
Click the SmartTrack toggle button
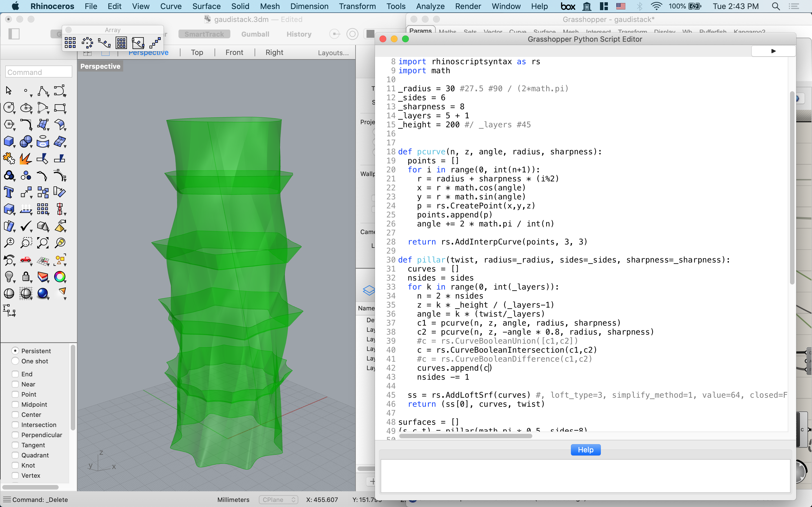click(204, 34)
